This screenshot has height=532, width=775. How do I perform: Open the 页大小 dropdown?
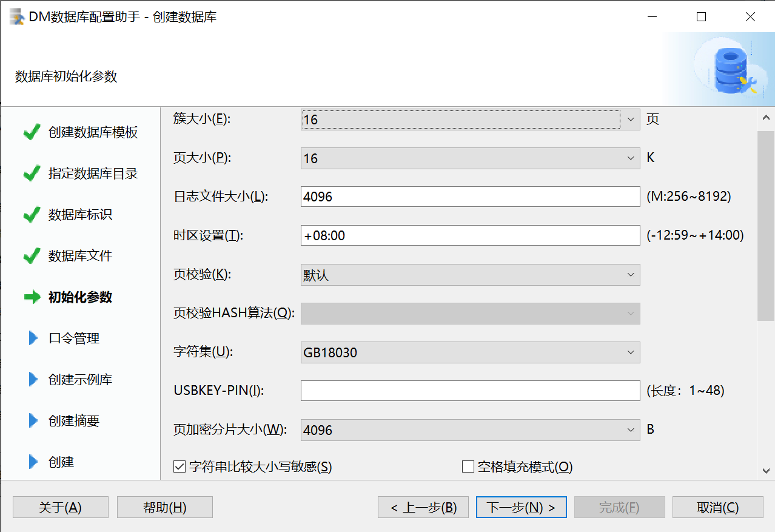click(470, 158)
